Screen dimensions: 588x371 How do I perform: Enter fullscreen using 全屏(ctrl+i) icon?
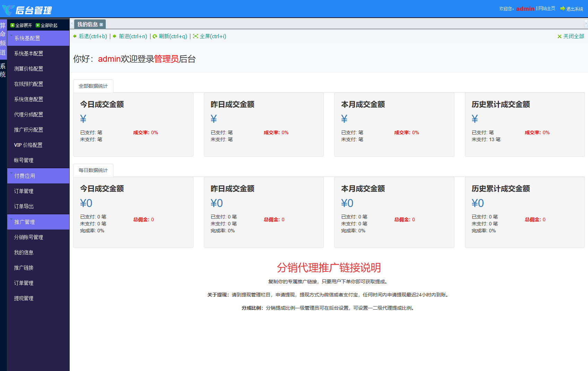[x=196, y=36]
